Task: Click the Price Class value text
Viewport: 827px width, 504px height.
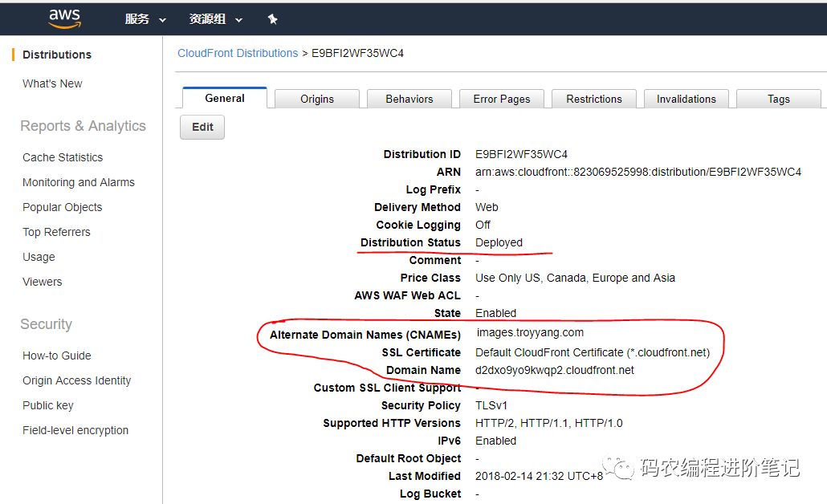Action: pyautogui.click(x=575, y=278)
